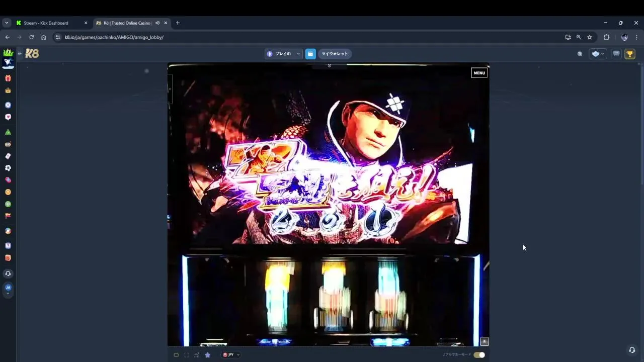Open the red gift box sidebar icon
Image resolution: width=644 pixels, height=362 pixels.
[x=8, y=78]
